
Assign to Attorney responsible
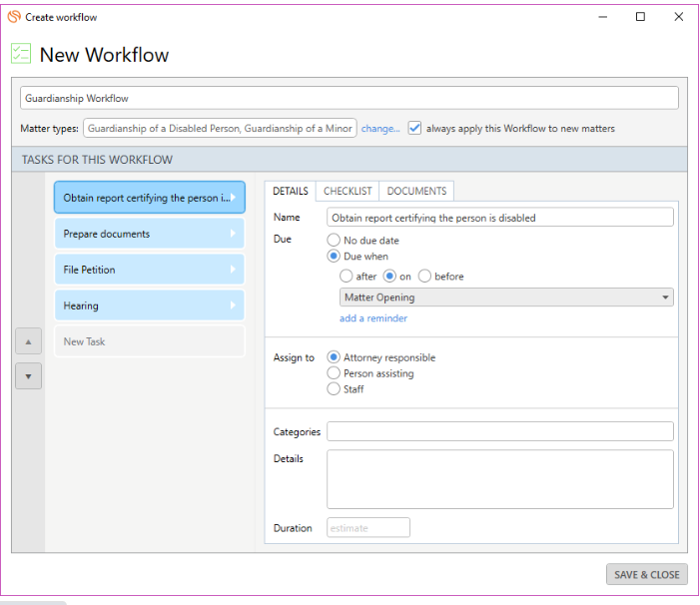point(334,357)
